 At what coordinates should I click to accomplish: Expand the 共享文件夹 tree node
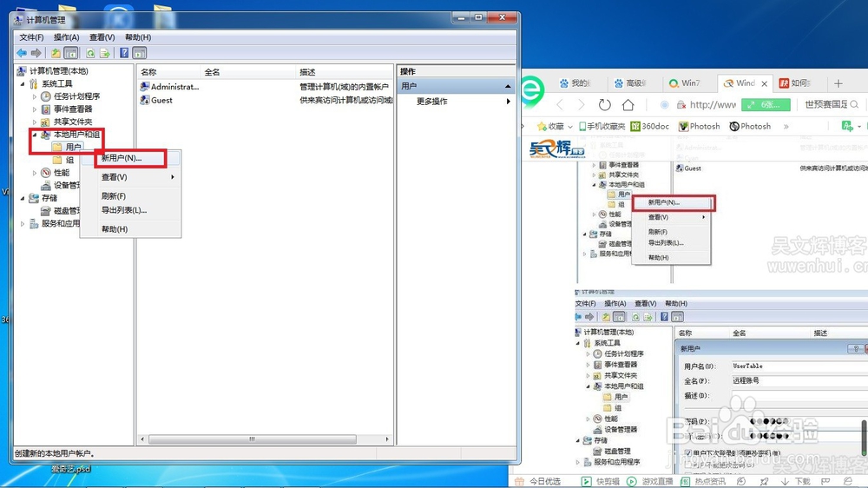click(x=35, y=122)
